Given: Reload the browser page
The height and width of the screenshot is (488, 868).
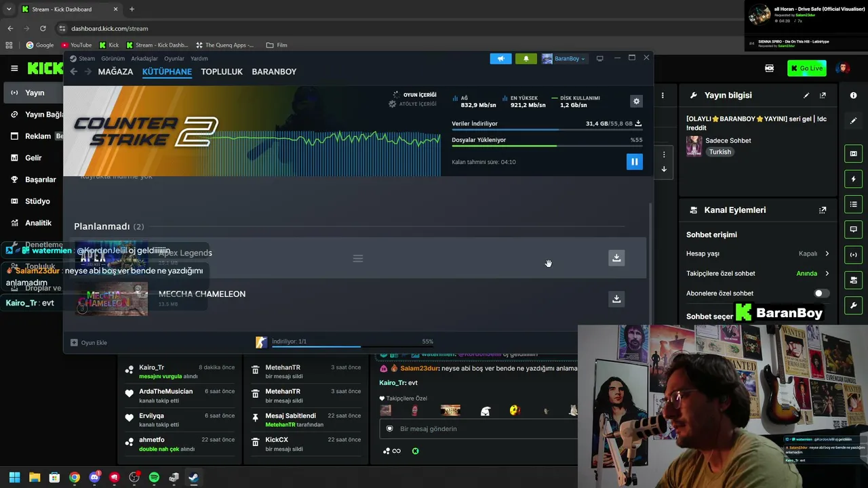Looking at the screenshot, I should tap(43, 28).
